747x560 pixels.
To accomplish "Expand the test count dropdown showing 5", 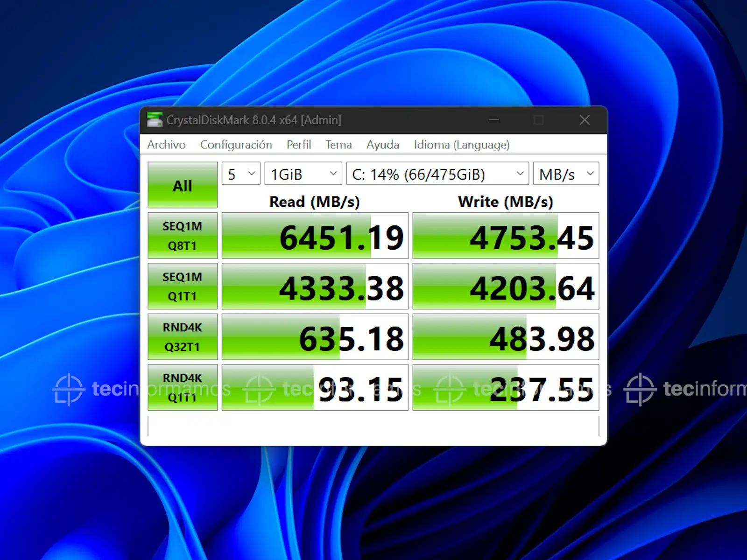I will point(241,174).
